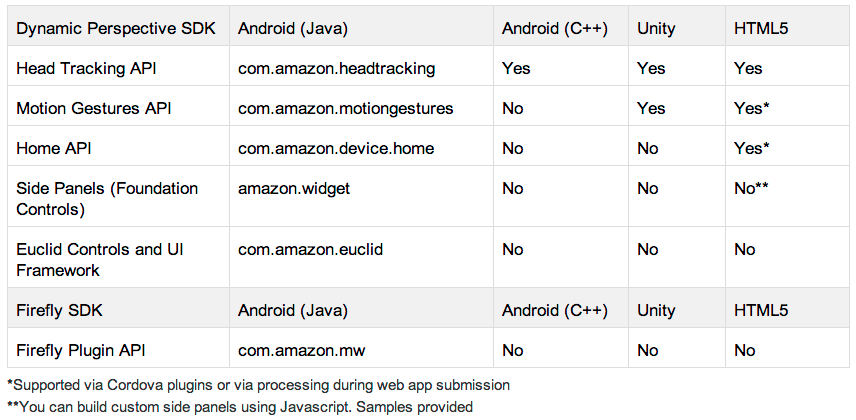Select the Side Panels (Foundation Controls) cell
This screenshot has width=856, height=420.
[x=107, y=198]
